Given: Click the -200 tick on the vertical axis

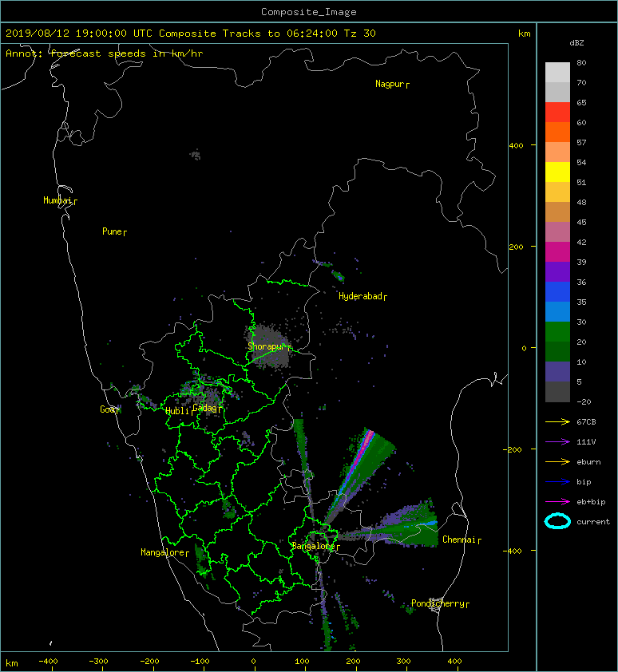Looking at the screenshot, I should pyautogui.click(x=513, y=449).
